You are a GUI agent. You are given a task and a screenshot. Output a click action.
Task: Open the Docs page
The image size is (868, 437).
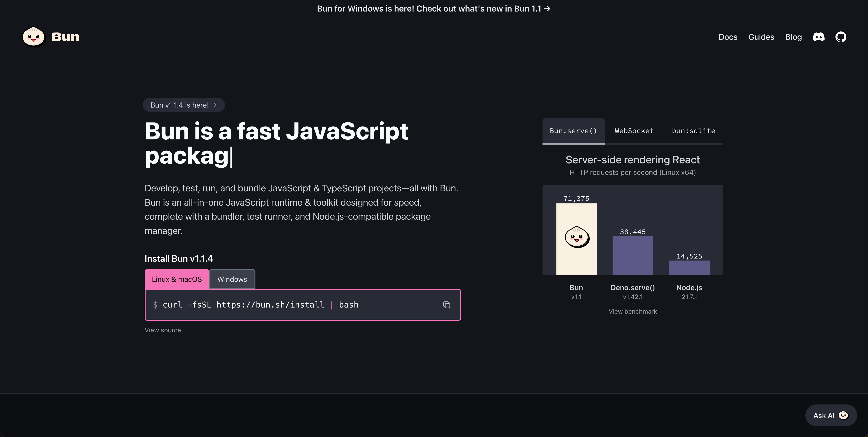point(728,37)
